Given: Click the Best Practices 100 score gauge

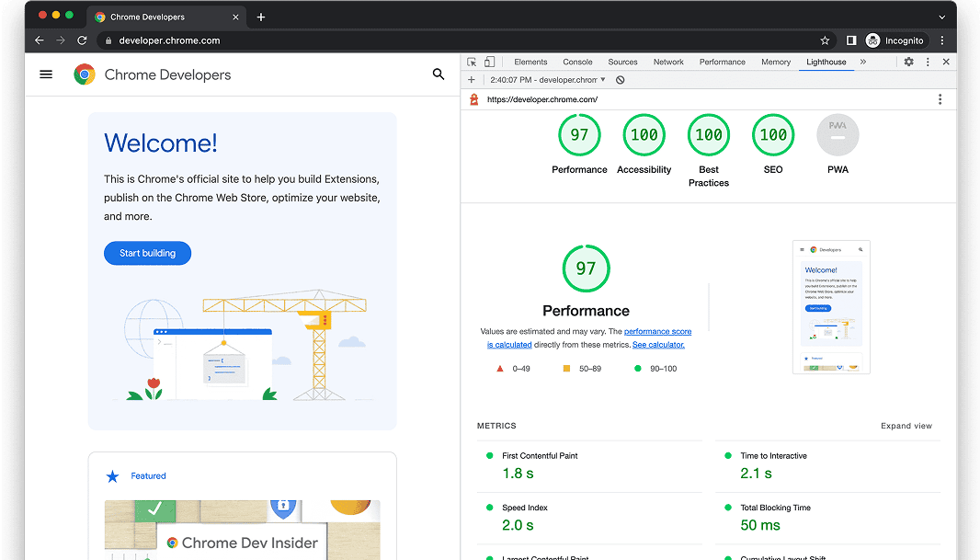Looking at the screenshot, I should point(709,135).
